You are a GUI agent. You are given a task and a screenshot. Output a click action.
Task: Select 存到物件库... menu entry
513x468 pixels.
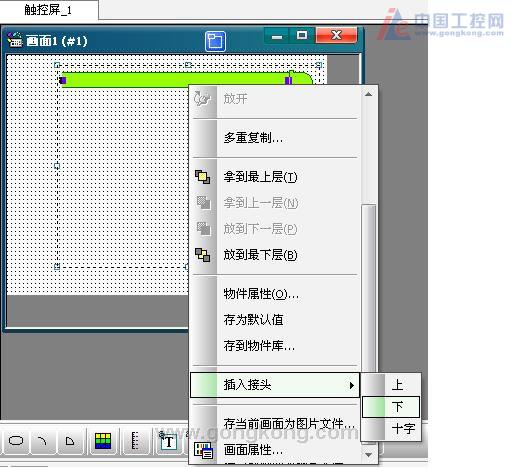275,346
